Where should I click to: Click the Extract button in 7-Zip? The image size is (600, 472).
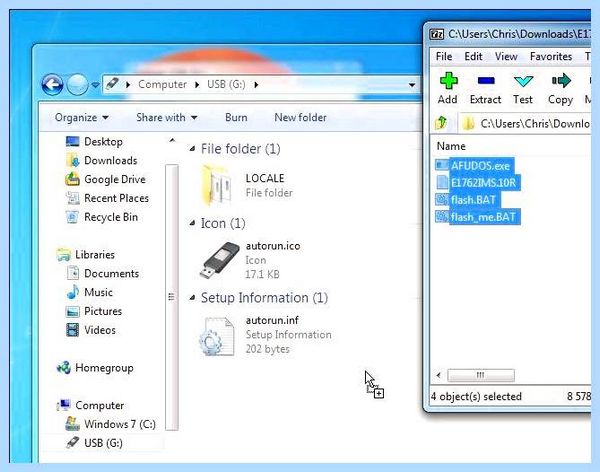pyautogui.click(x=485, y=88)
